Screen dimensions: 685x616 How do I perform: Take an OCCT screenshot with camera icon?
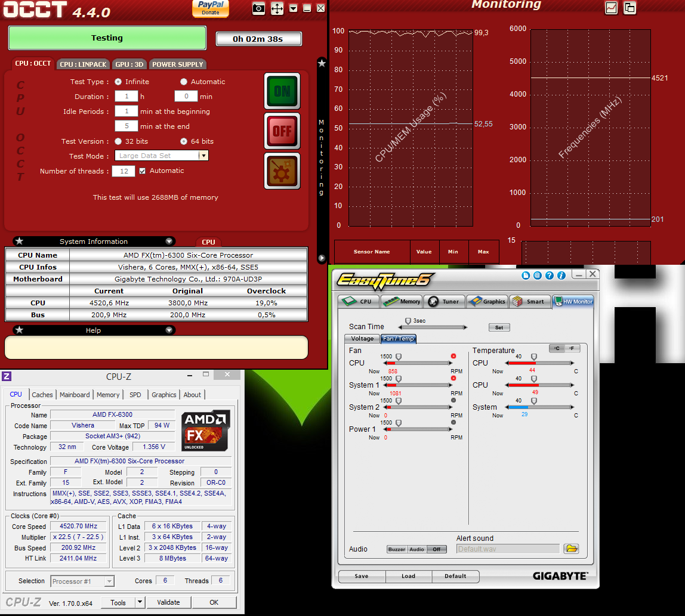[258, 8]
